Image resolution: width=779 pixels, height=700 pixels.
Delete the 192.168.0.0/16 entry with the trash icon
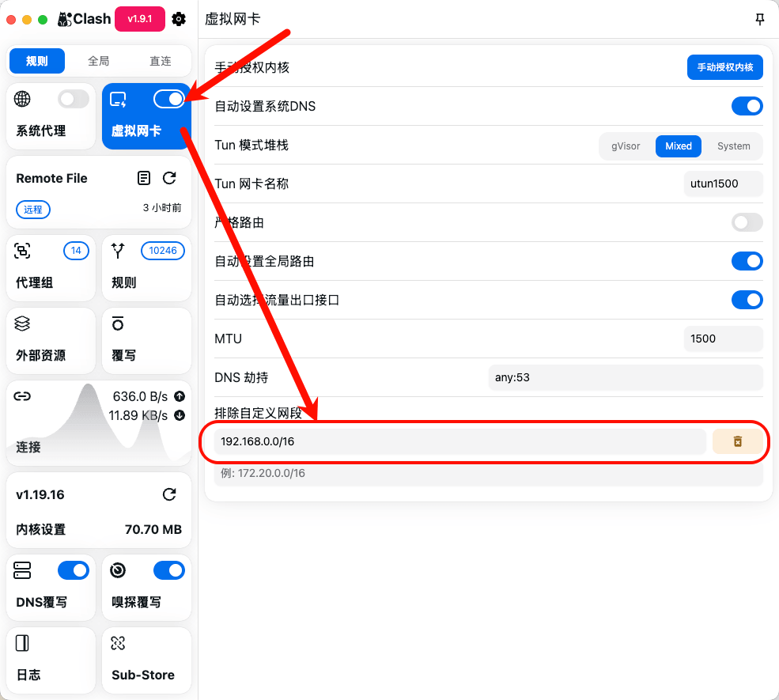click(x=738, y=441)
